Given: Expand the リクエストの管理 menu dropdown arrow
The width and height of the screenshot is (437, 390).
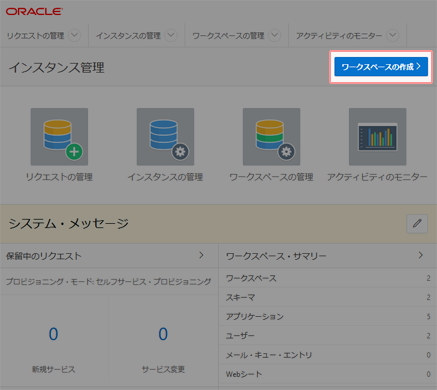Looking at the screenshot, I should [x=74, y=35].
